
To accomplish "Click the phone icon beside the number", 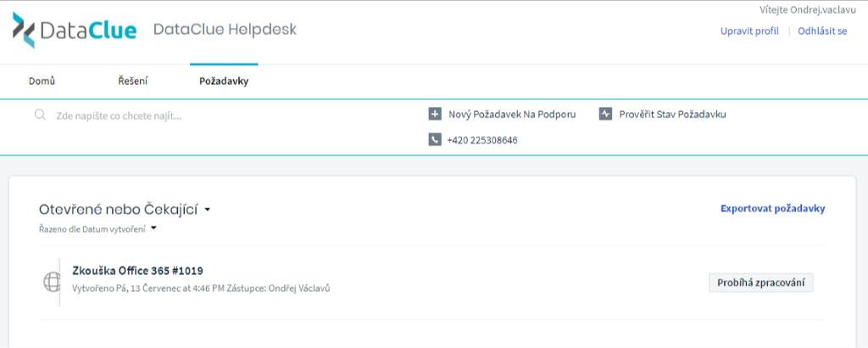I will [435, 140].
